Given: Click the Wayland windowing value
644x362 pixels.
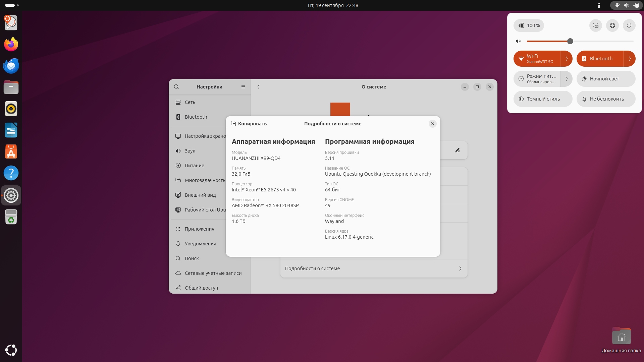Looking at the screenshot, I should (x=334, y=221).
